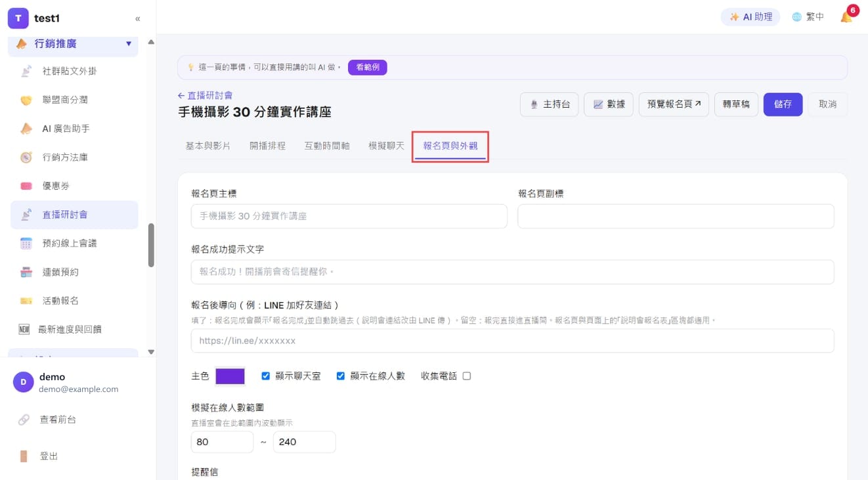The height and width of the screenshot is (480, 868).
Task: Open the 模擬聊天 tab
Action: [x=387, y=146]
